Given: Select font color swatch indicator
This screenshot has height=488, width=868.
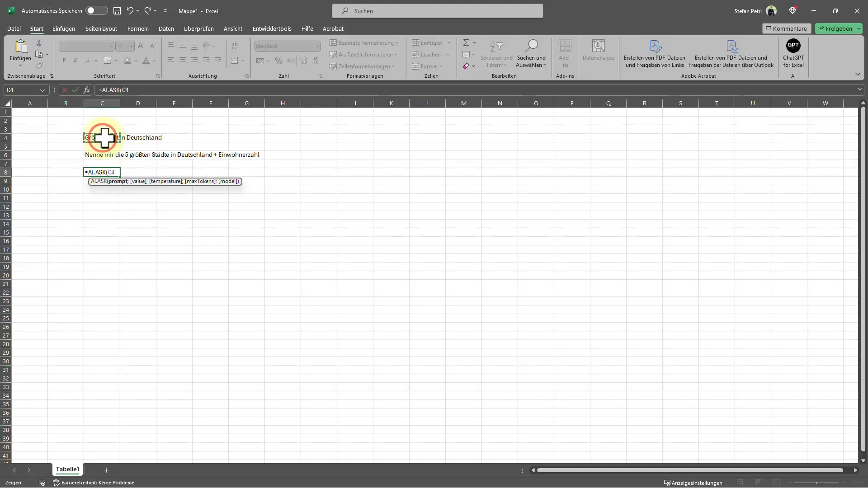Looking at the screenshot, I should pos(146,63).
